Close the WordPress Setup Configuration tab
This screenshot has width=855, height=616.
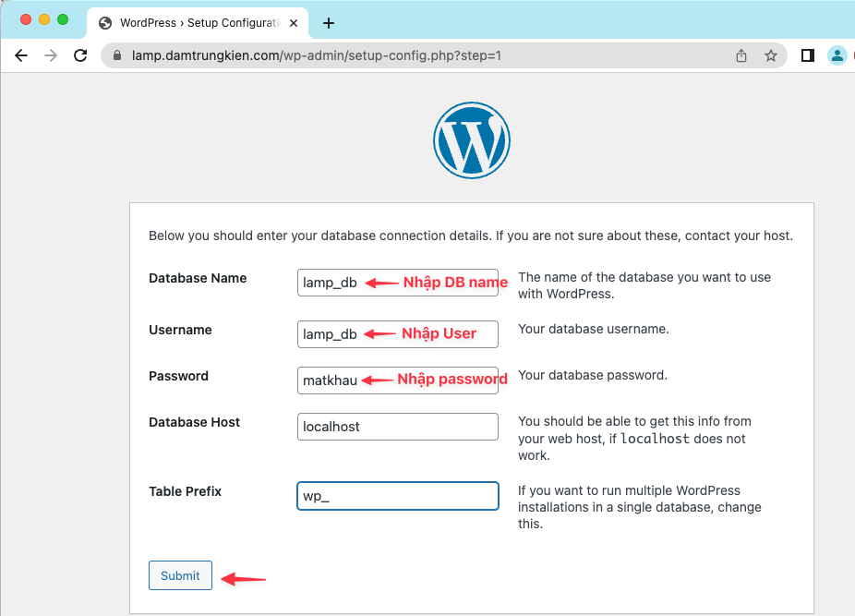(294, 23)
